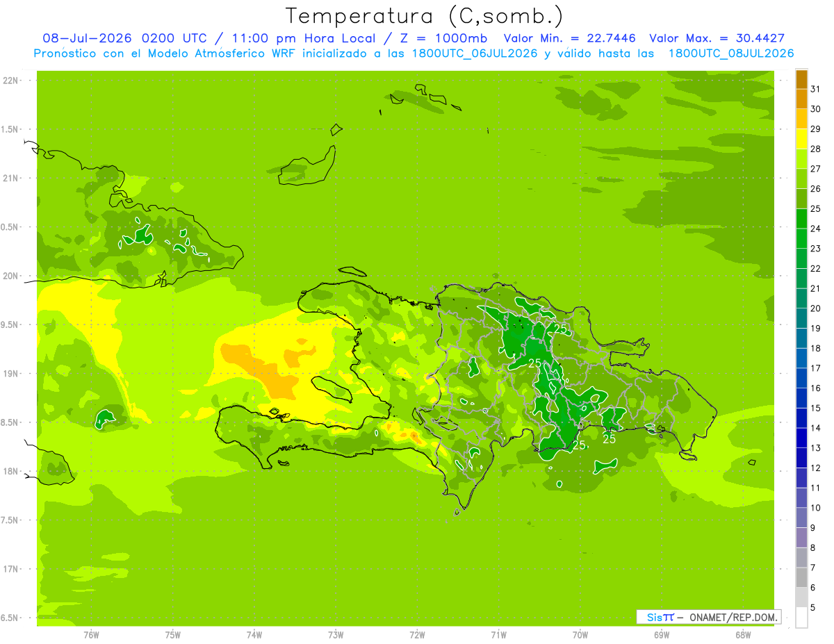Viewport: 834px width, 644px height.
Task: Click the 20N latitude label
Action: (11, 276)
